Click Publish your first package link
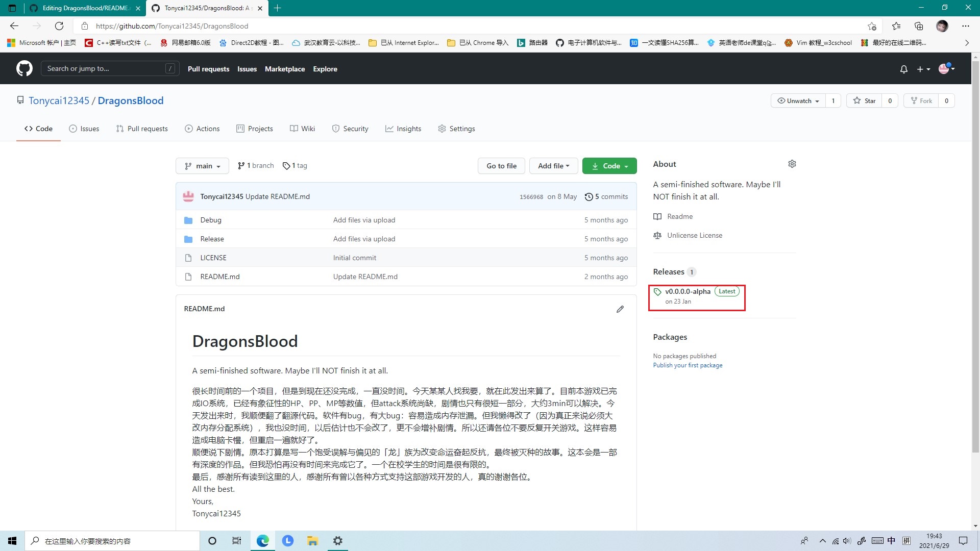 tap(688, 365)
